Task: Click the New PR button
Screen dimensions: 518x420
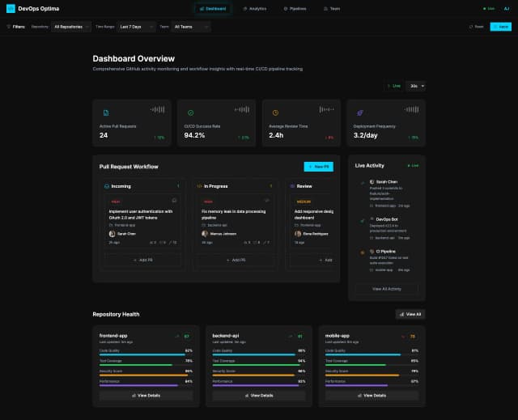Action: pos(318,166)
